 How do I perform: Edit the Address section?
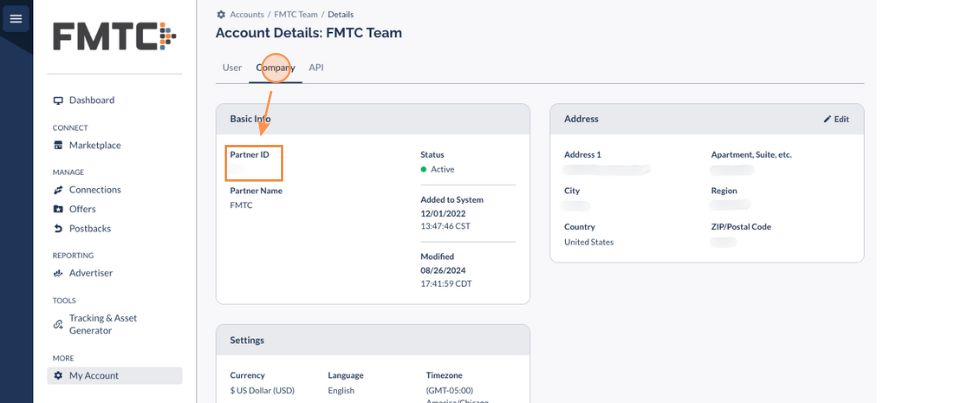pos(836,119)
